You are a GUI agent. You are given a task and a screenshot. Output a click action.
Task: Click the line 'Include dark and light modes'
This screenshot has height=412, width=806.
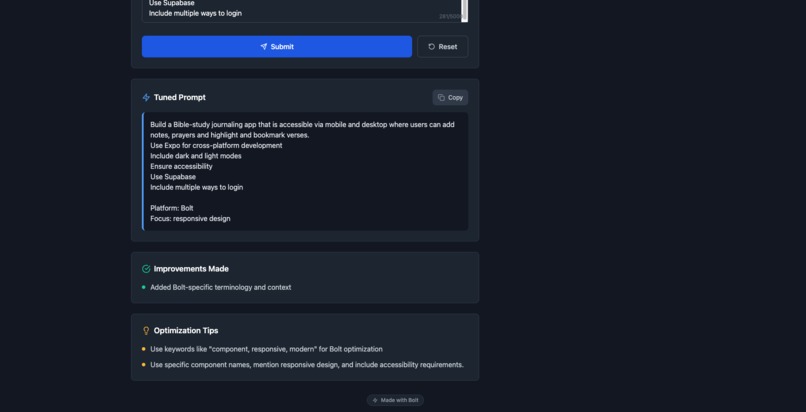(x=196, y=156)
